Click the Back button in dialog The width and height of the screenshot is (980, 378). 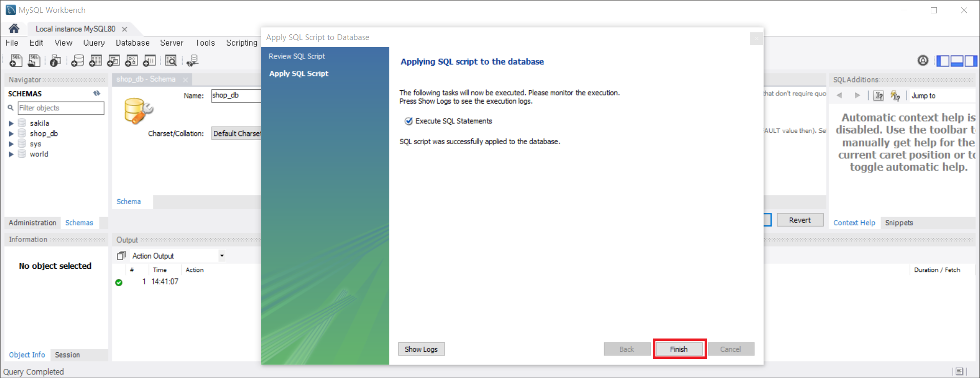tap(627, 349)
